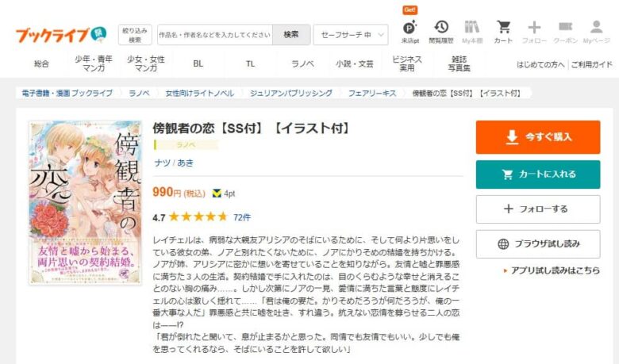
Task: Open author ナツ link
Action: pyautogui.click(x=162, y=163)
